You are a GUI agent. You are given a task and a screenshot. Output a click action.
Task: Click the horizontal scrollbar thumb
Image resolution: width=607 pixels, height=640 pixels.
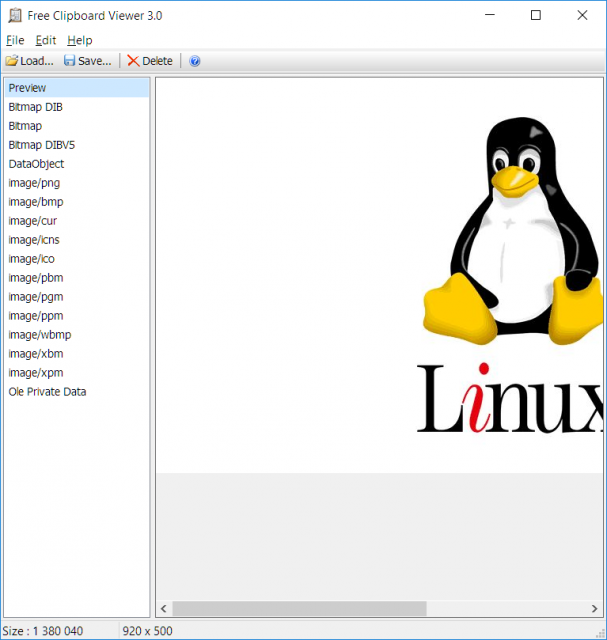click(x=300, y=609)
